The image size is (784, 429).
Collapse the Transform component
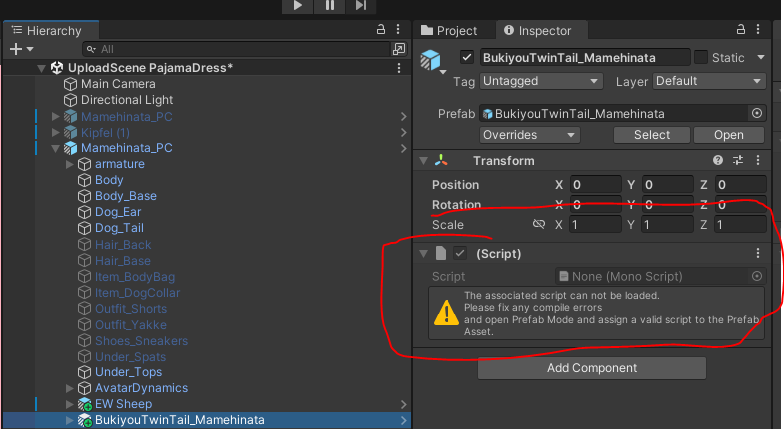pyautogui.click(x=424, y=161)
